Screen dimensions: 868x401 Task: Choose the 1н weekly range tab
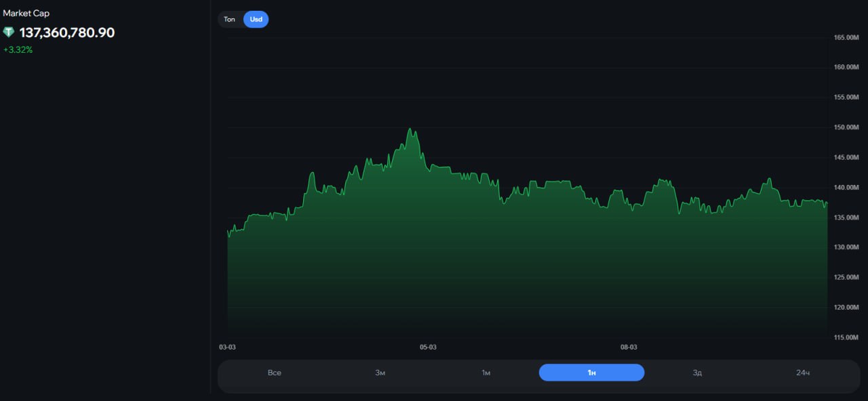point(591,373)
